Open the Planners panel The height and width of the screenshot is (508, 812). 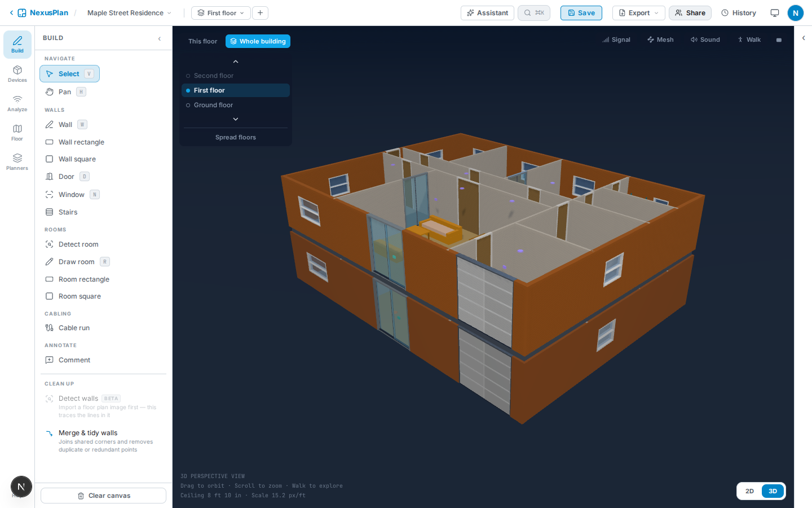click(17, 161)
